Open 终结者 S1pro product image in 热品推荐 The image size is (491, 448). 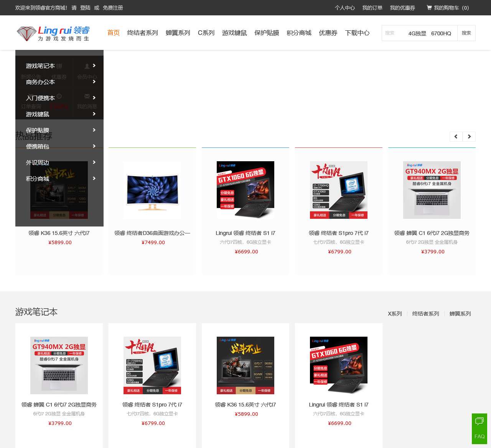pyautogui.click(x=339, y=190)
